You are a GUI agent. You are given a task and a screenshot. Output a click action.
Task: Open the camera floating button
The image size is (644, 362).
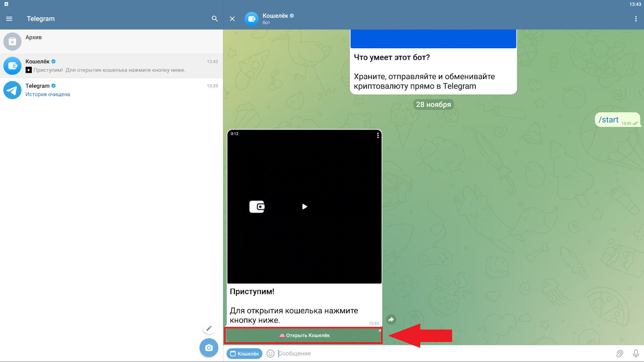(209, 348)
